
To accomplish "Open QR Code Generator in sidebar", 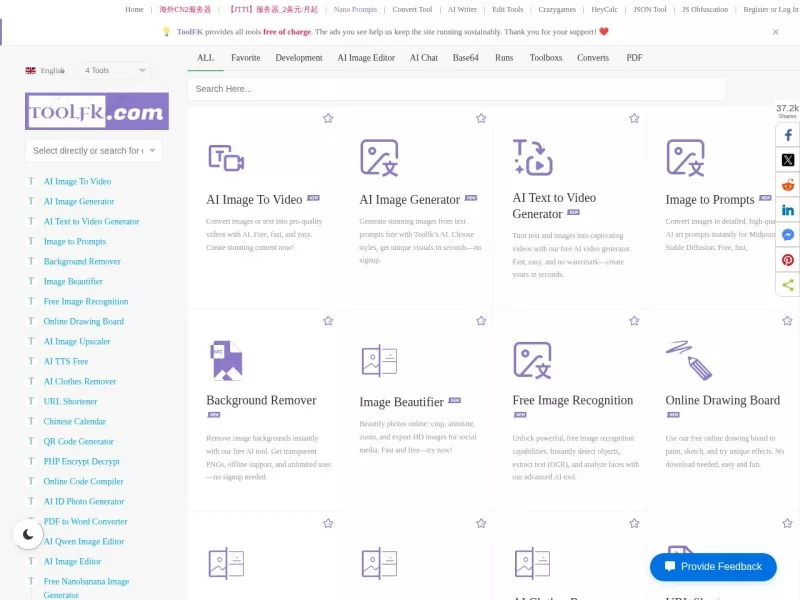I will coord(79,441).
